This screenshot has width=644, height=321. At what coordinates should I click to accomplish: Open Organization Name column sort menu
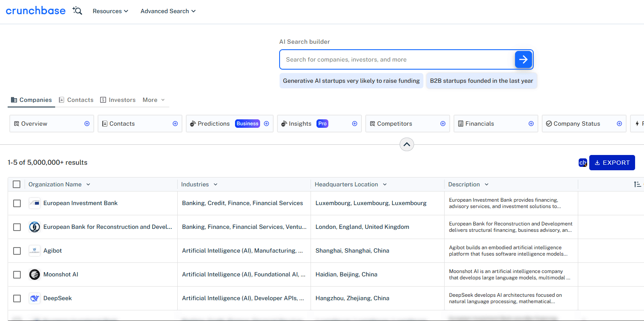[88, 184]
